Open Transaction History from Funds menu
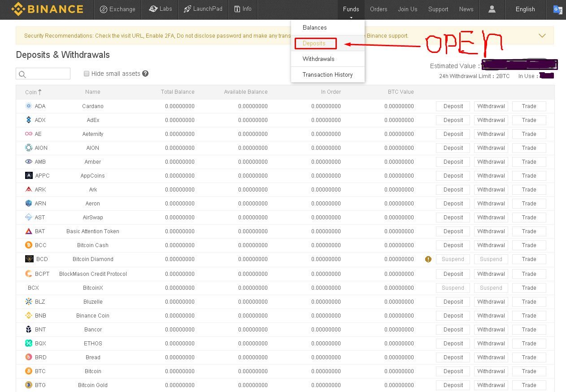 327,74
